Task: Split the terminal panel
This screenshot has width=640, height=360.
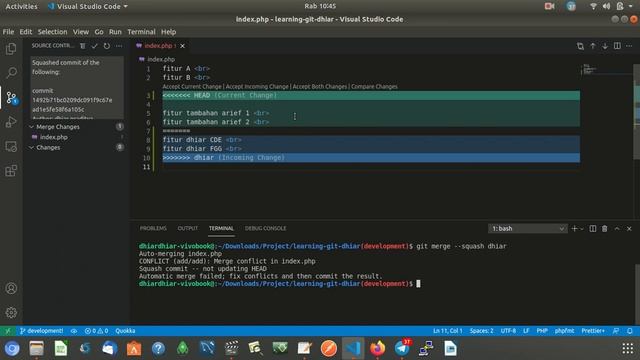Action: 593,229
